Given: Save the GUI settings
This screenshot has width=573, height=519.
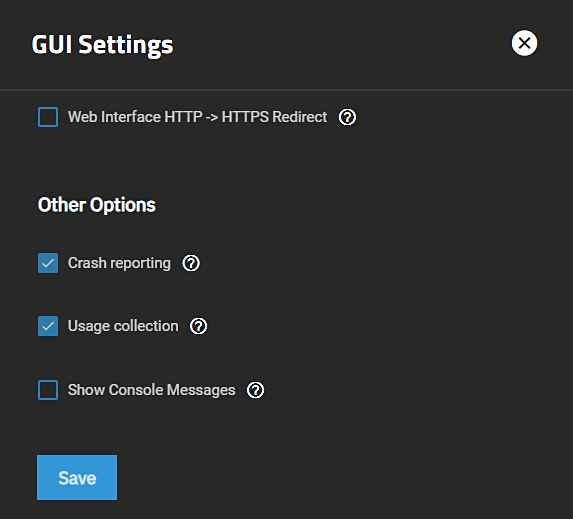Looking at the screenshot, I should [x=77, y=477].
